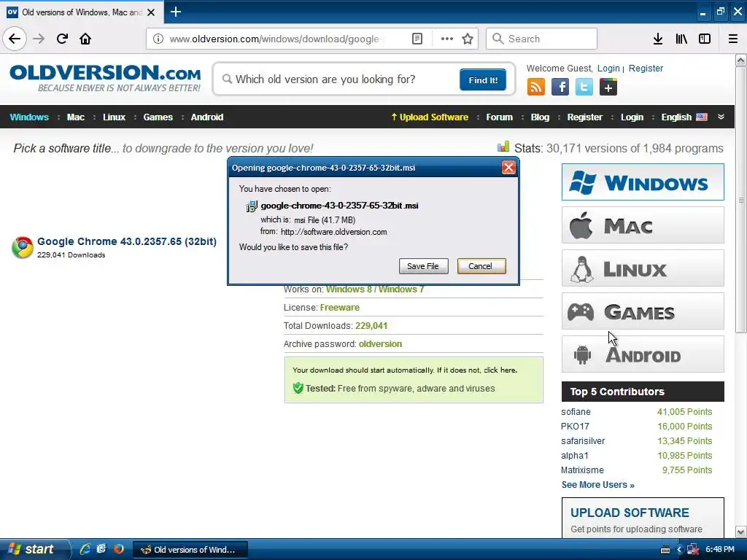Click the Android category banner

tap(643, 354)
